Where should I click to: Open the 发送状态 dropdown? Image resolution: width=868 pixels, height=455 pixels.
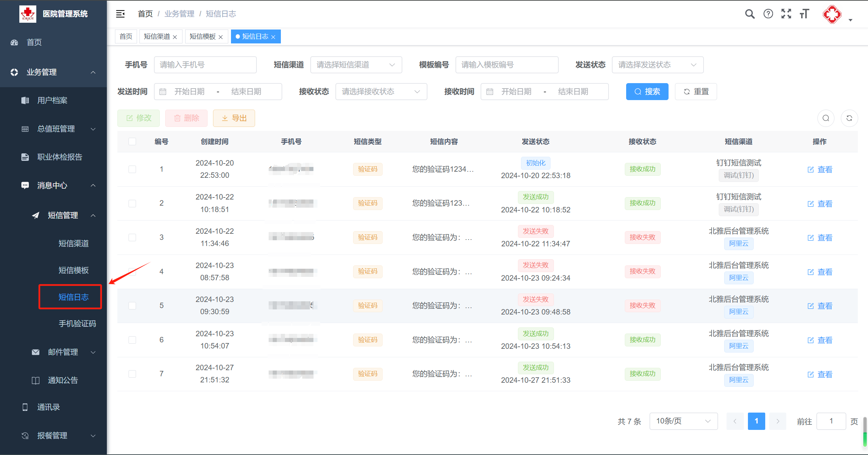657,65
